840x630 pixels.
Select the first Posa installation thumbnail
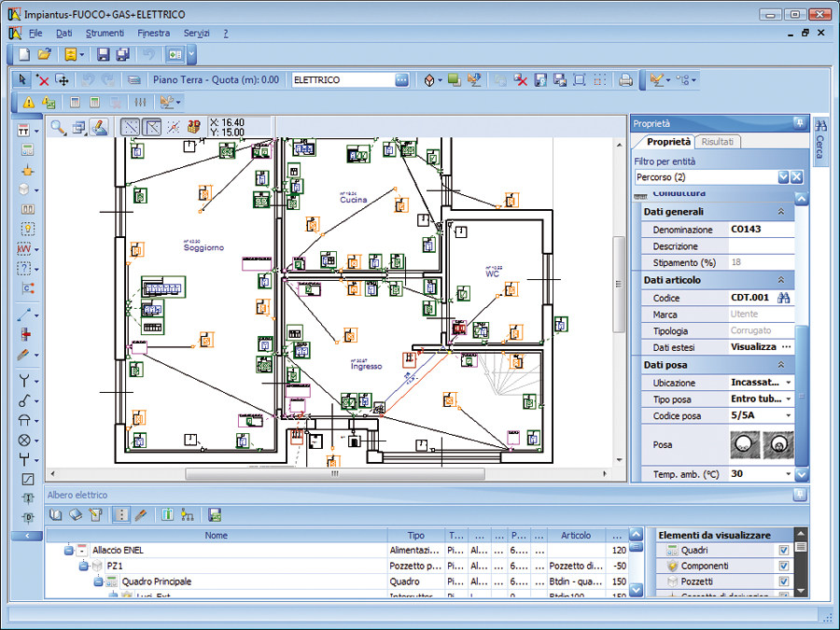point(745,444)
